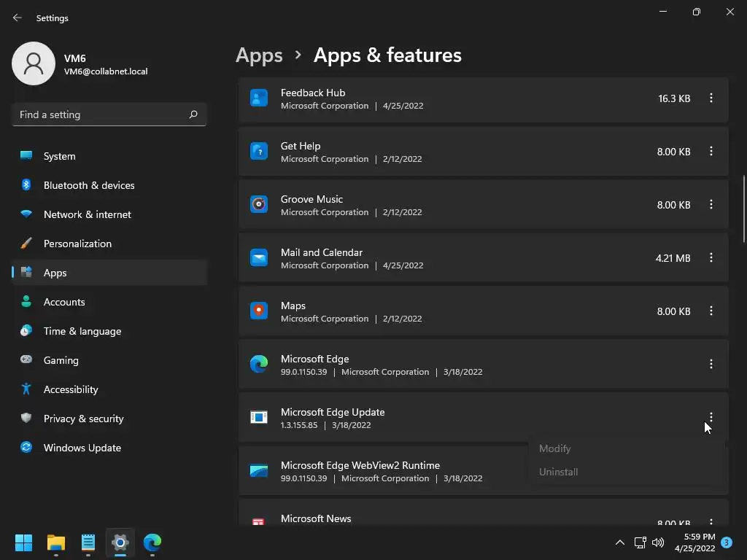Screen dimensions: 747x560
Task: Choose Uninstall from the context menu
Action: click(559, 472)
